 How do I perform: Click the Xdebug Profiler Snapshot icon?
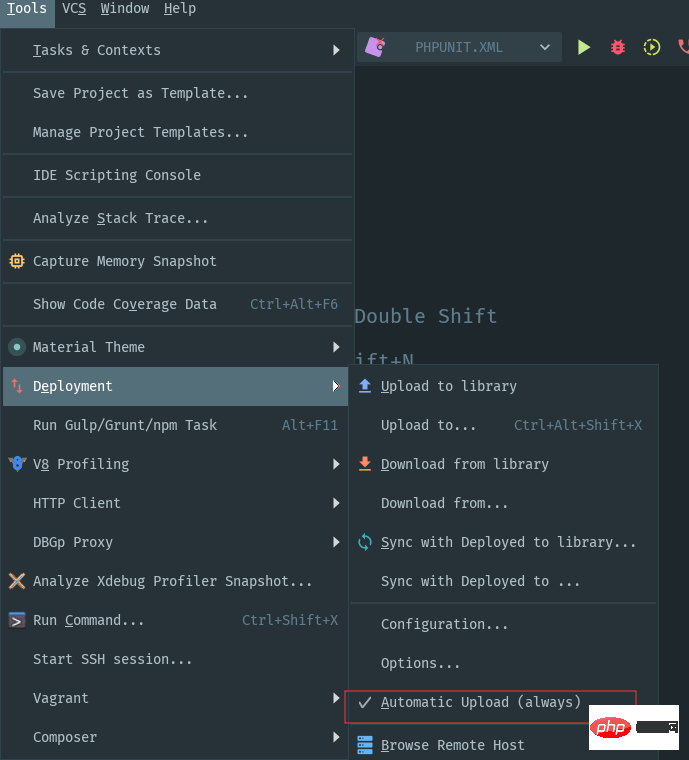[17, 581]
